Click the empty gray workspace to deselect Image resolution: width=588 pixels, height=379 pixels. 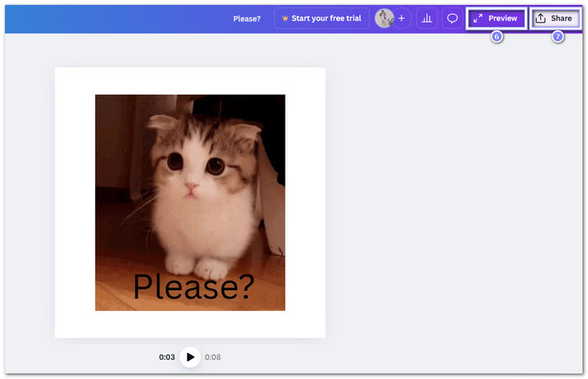(x=454, y=210)
